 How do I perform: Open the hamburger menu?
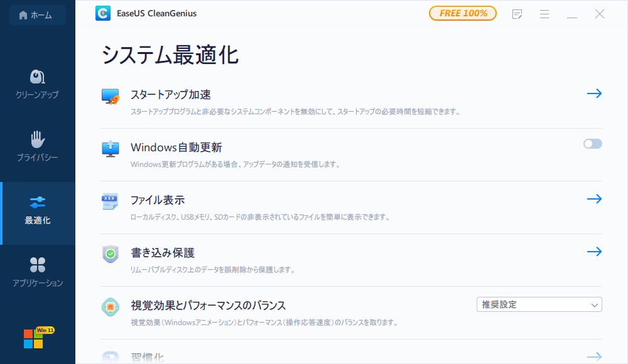tap(544, 14)
